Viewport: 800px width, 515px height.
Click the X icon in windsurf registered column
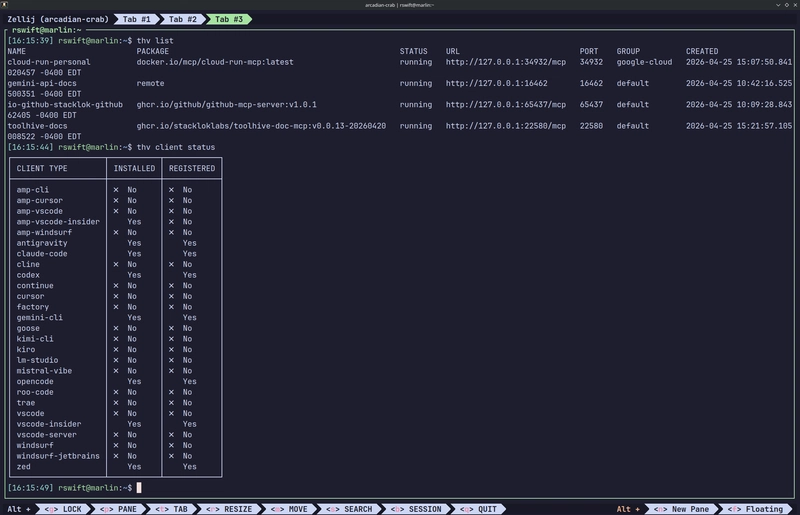pyautogui.click(x=171, y=445)
